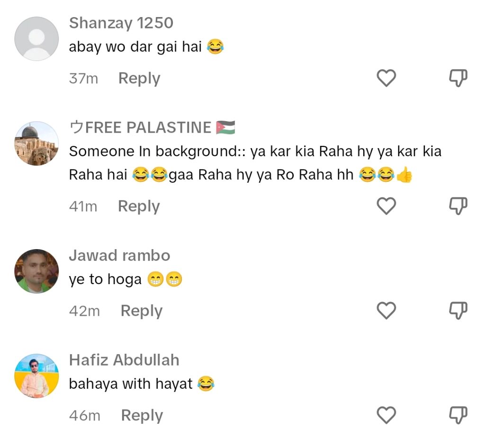Like Jawad rambo's comment
This screenshot has width=485, height=448.
pos(386,311)
